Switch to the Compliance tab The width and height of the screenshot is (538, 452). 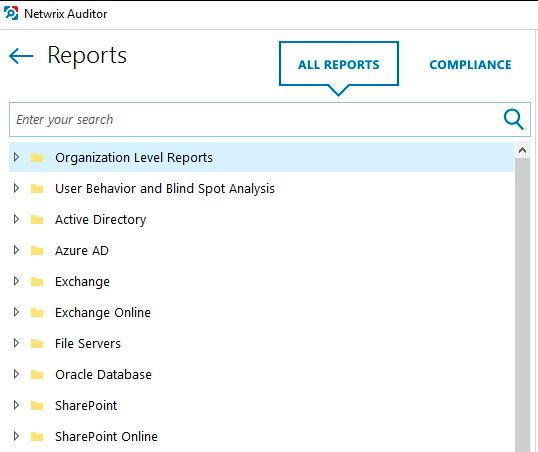click(470, 65)
